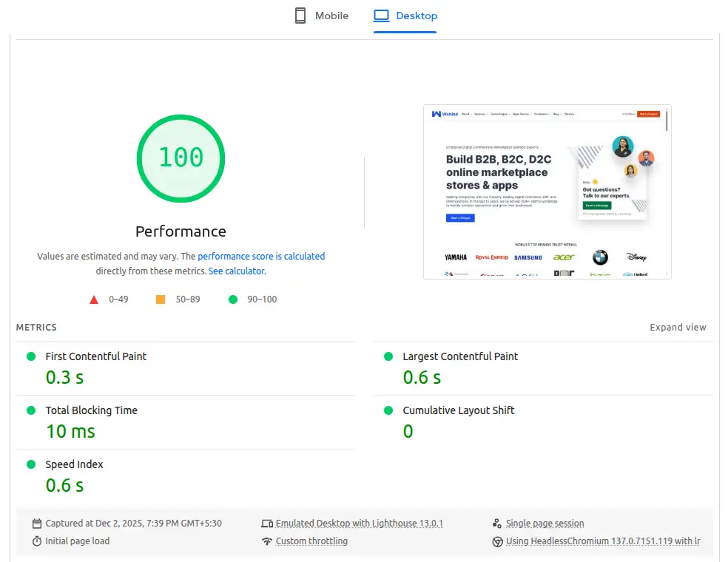The image size is (728, 562).
Task: Toggle Expand view for the metrics
Action: click(678, 328)
